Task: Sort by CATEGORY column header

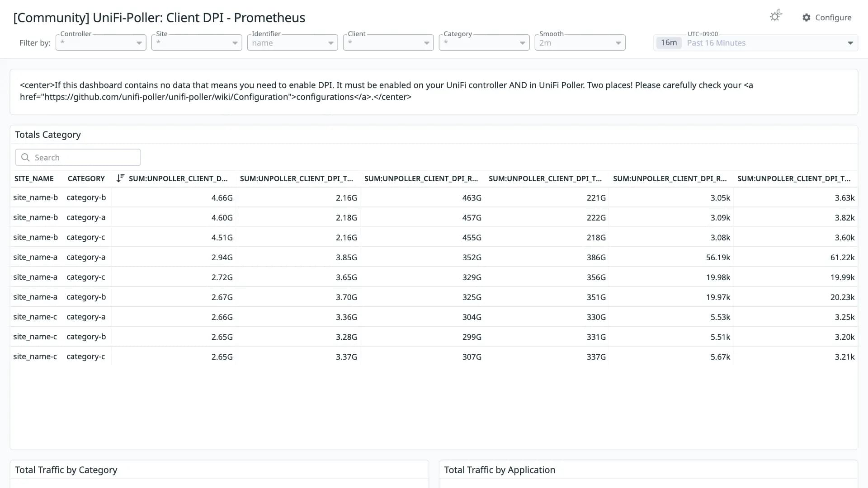Action: click(x=86, y=178)
